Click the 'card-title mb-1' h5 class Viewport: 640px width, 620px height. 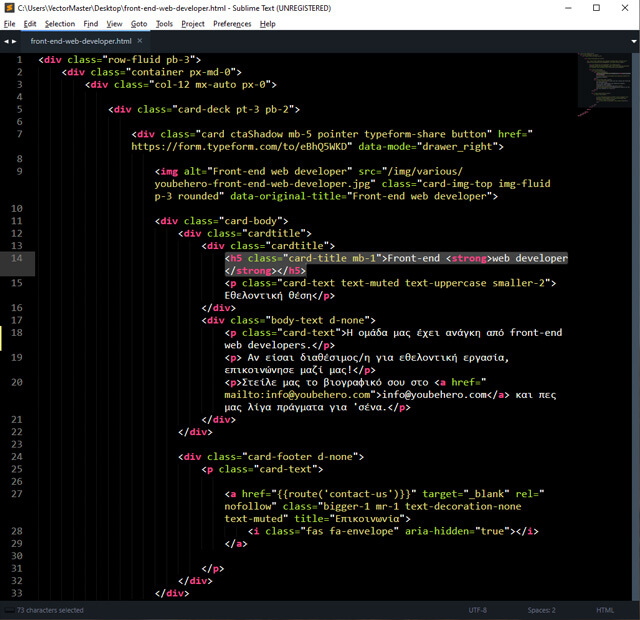332,258
